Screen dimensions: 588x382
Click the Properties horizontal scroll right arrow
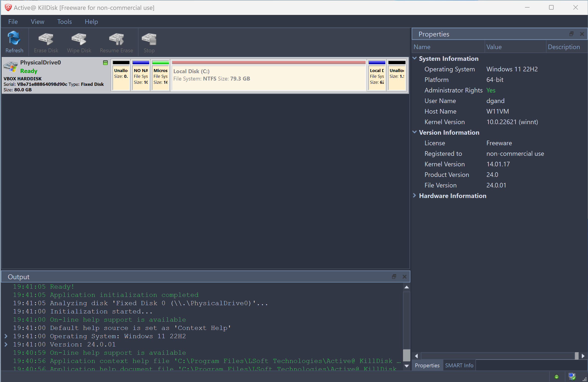tap(583, 356)
